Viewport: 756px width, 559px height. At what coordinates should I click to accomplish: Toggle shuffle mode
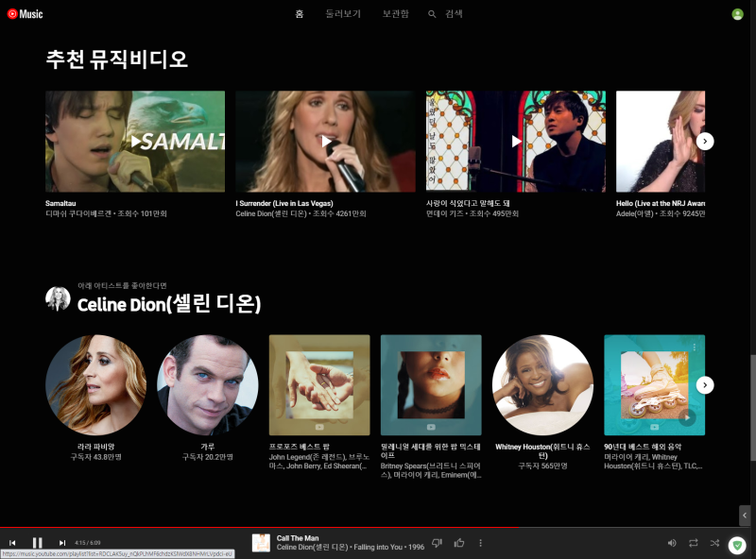tap(714, 543)
